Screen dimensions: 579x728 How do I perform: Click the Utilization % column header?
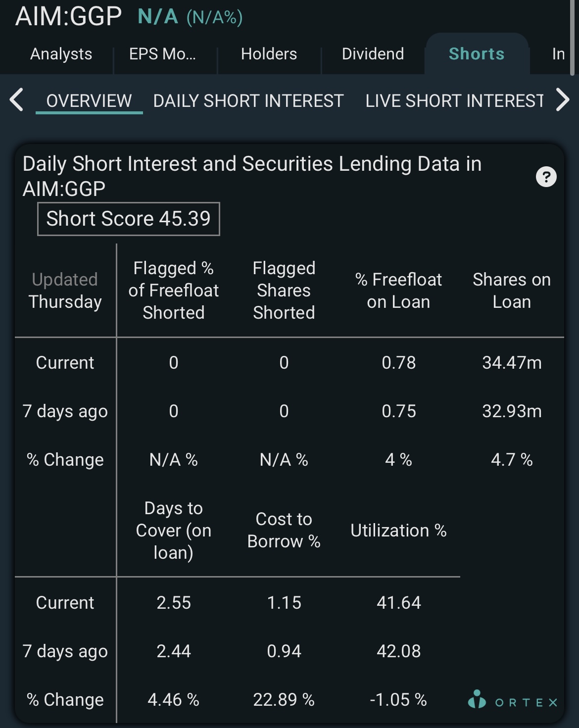click(398, 531)
